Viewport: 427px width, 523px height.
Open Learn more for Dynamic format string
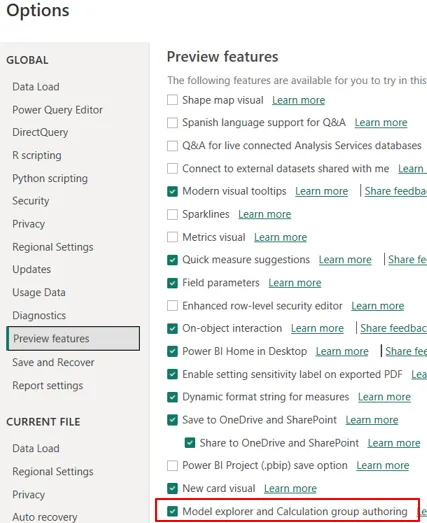[384, 397]
